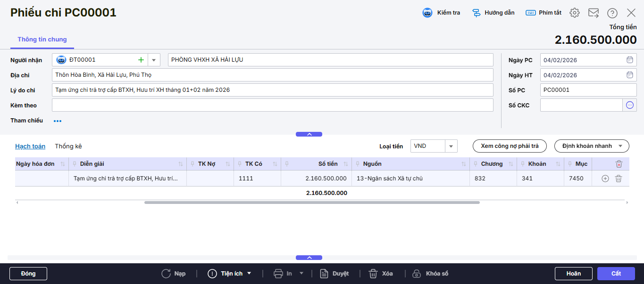
Task: Open calendar for Ngày HT field
Action: tap(629, 75)
